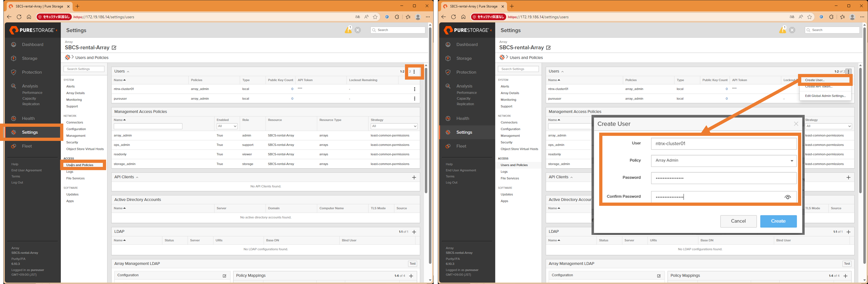The width and height of the screenshot is (868, 284).
Task: Toggle Confirm Password visibility eye icon
Action: 788,197
